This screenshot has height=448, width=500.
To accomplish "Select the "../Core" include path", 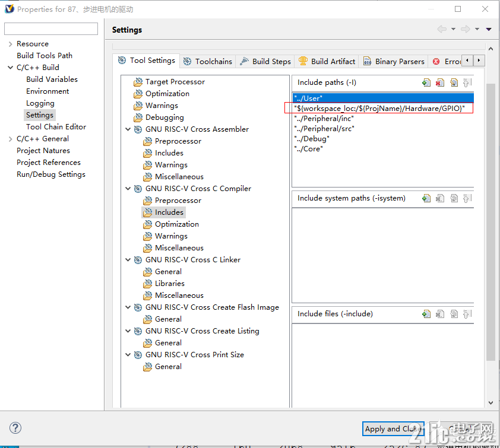I will (308, 149).
